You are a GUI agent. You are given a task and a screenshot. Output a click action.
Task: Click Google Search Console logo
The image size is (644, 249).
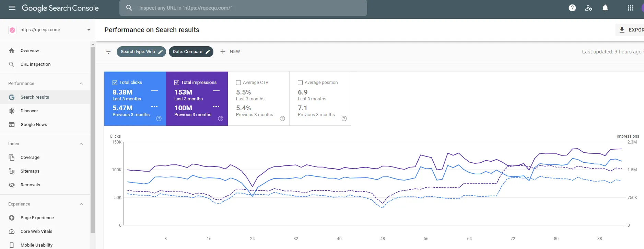[60, 8]
